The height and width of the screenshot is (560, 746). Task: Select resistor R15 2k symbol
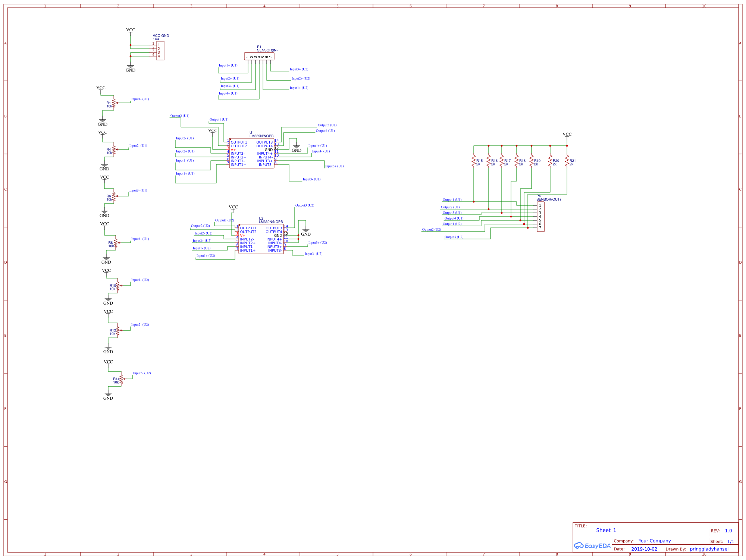pos(474,161)
